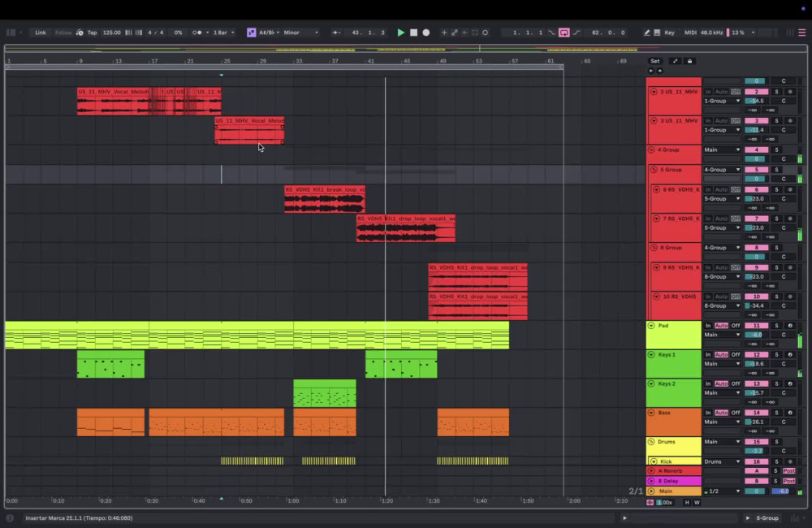Toggle the pink Loop switch
The image size is (812, 528).
(564, 32)
